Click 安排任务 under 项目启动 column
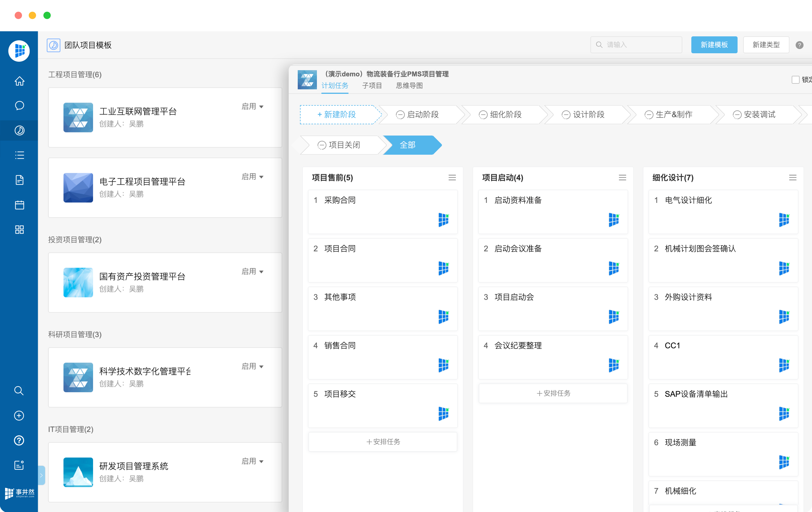812x512 pixels. (x=553, y=393)
